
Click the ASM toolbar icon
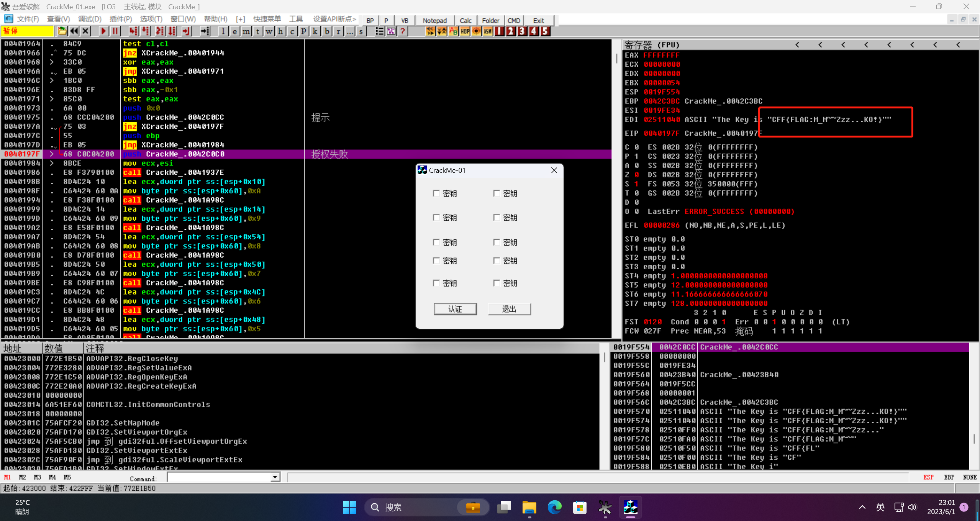coord(488,31)
